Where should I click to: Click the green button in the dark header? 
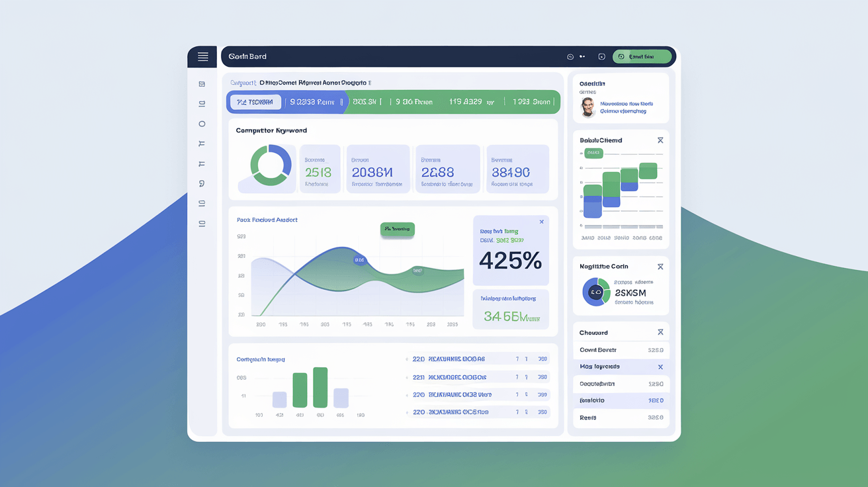pyautogui.click(x=642, y=57)
